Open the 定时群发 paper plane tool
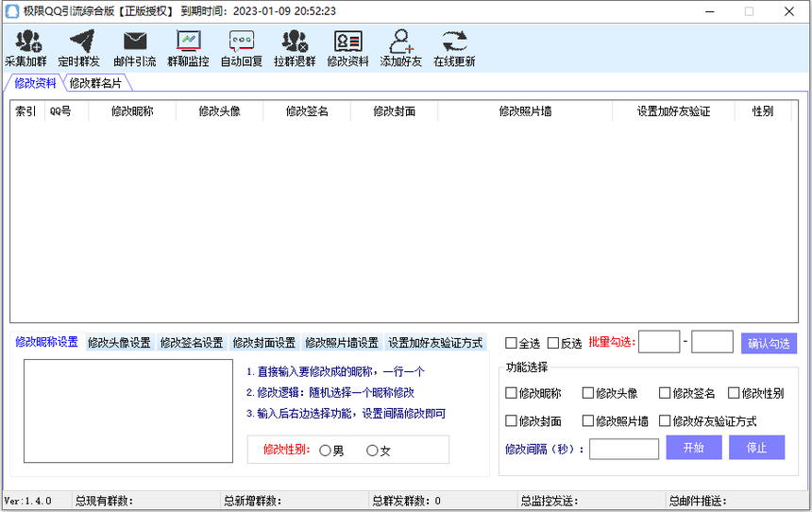This screenshot has width=812, height=512. coord(78,48)
